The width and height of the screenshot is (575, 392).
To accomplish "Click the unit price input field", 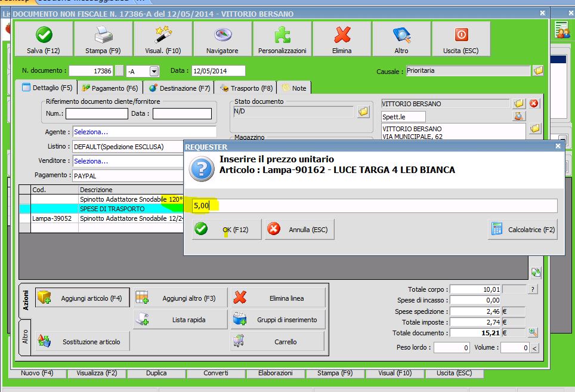I will 375,206.
